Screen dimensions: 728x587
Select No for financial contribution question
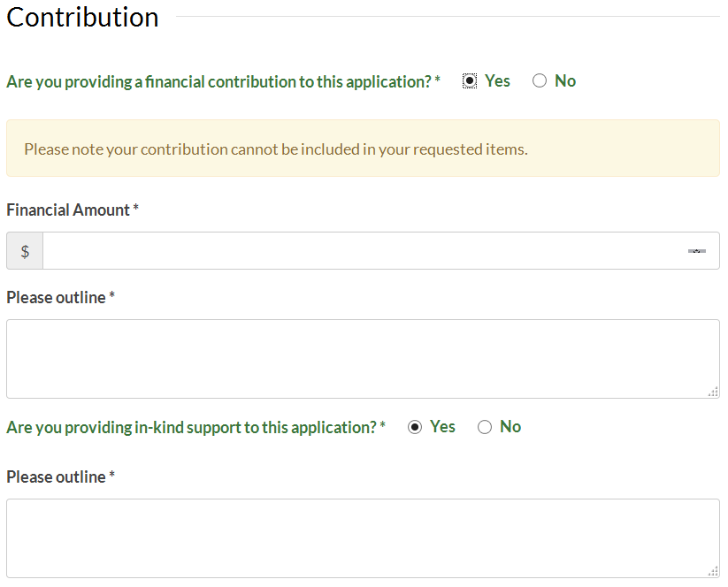coord(539,80)
